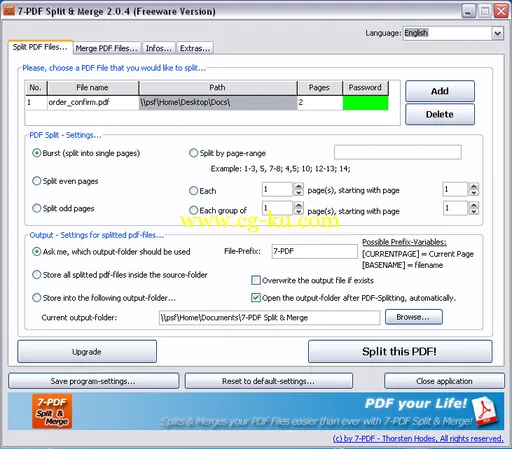Click the Delete button
512x449 pixels.
coord(440,114)
